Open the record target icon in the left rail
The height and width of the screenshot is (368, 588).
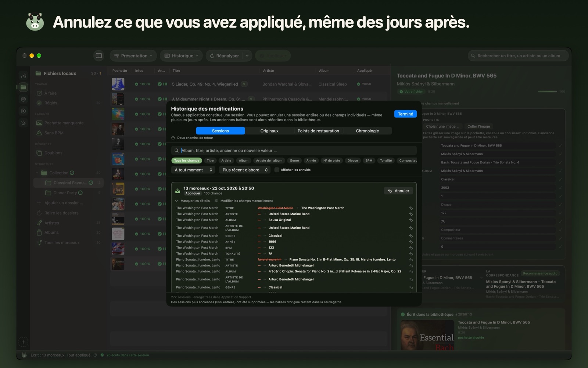point(23,111)
